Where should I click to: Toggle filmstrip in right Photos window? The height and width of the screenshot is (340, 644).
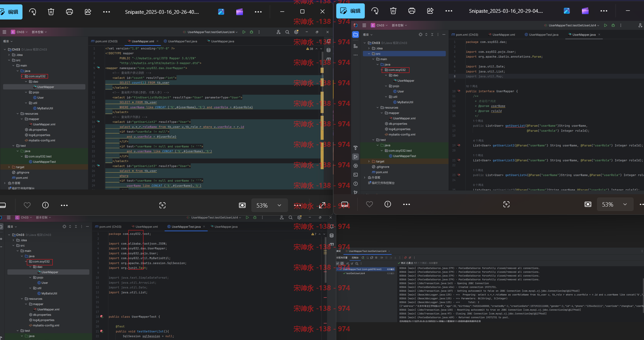pos(345,204)
